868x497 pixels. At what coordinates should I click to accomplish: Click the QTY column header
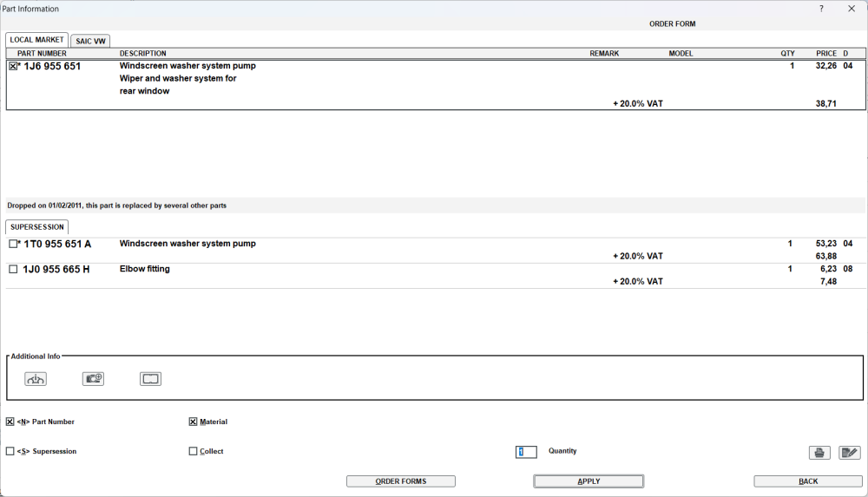click(788, 54)
